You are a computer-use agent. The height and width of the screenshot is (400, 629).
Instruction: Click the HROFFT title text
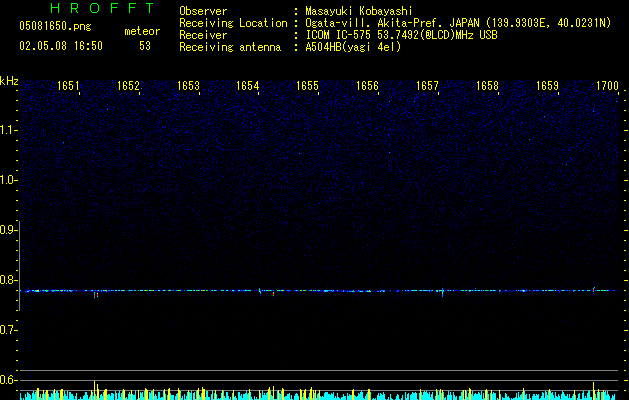[x=102, y=8]
